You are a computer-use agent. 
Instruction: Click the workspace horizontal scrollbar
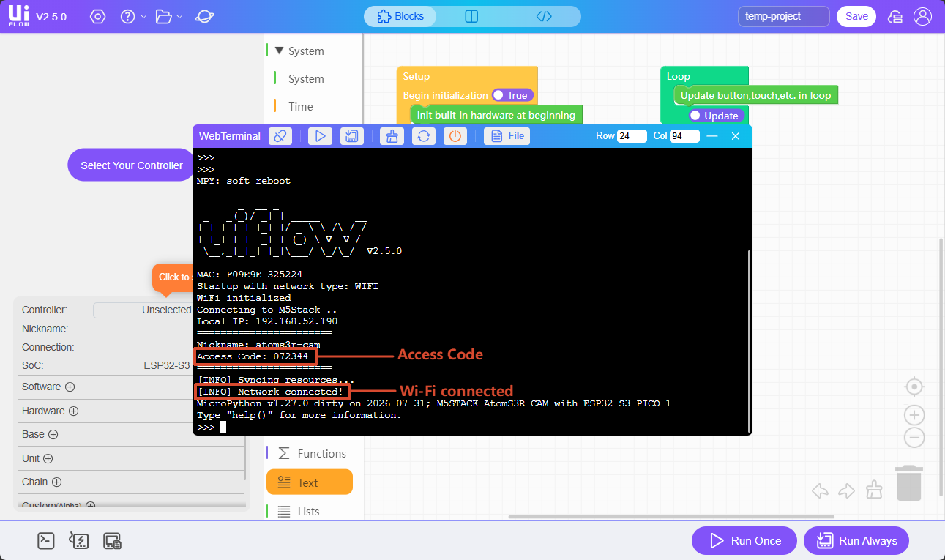670,517
